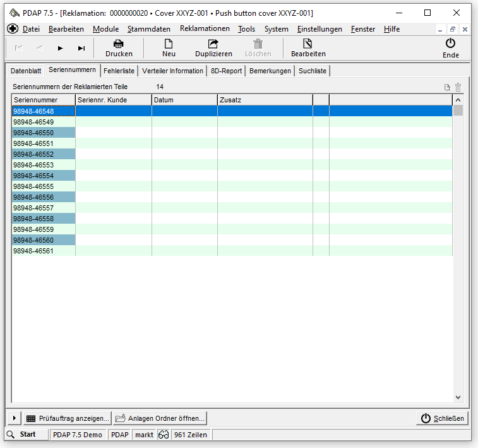Select serial number 98948-46559
The image size is (478, 448).
[x=44, y=229]
